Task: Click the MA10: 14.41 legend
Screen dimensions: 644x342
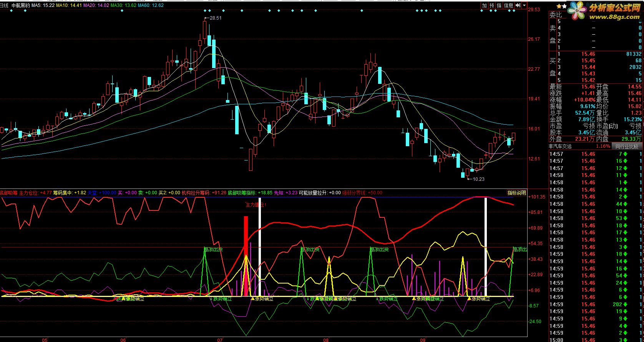Action: [x=68, y=5]
